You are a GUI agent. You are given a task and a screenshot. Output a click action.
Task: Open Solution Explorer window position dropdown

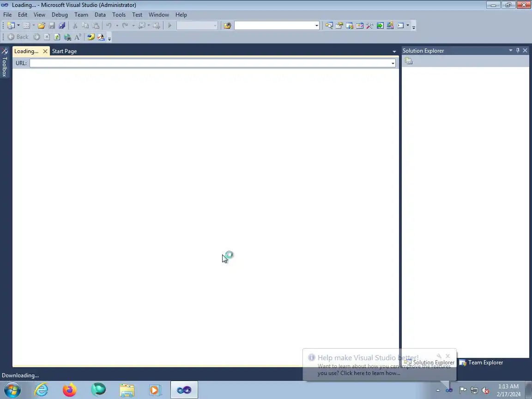click(511, 50)
